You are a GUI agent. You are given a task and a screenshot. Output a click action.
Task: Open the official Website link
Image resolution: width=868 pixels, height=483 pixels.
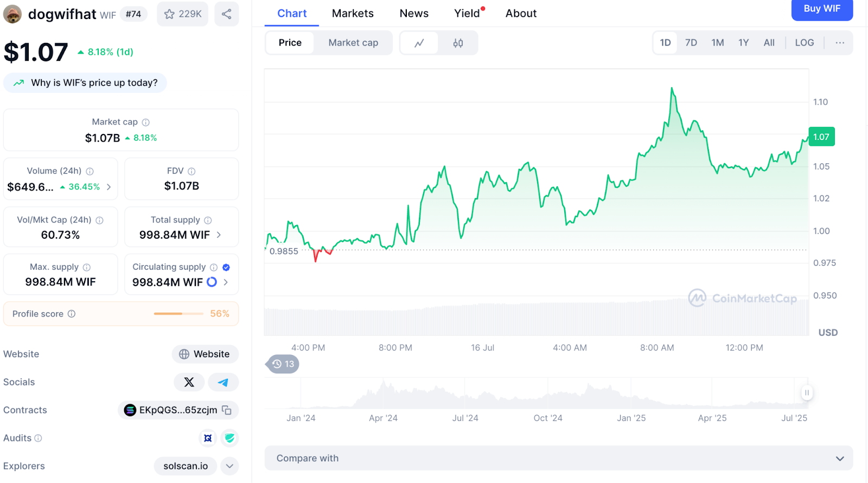[x=205, y=354]
